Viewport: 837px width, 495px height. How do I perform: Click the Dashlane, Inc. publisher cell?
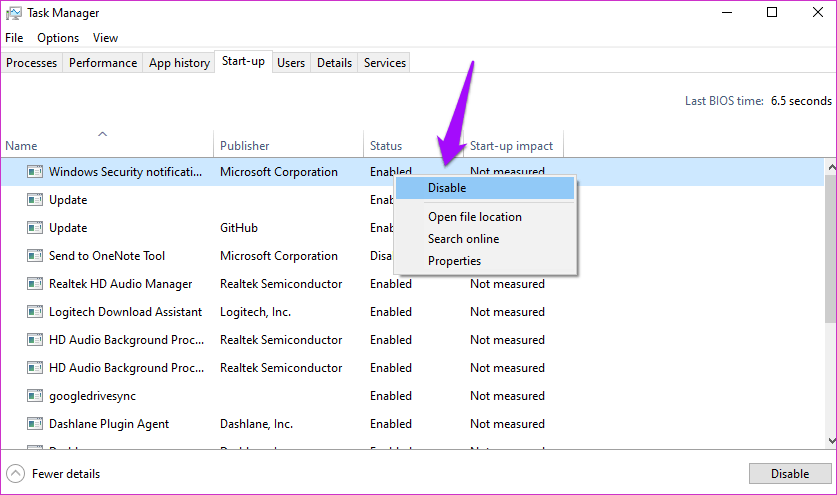(x=256, y=424)
